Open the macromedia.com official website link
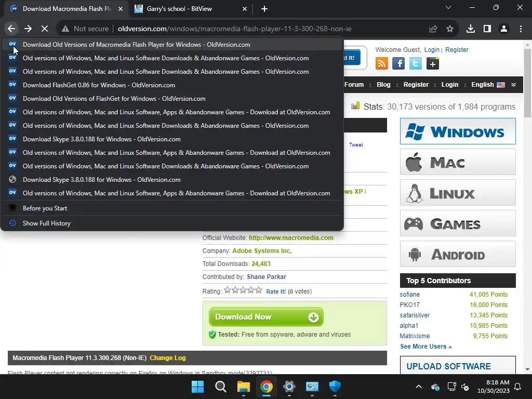 click(x=291, y=238)
